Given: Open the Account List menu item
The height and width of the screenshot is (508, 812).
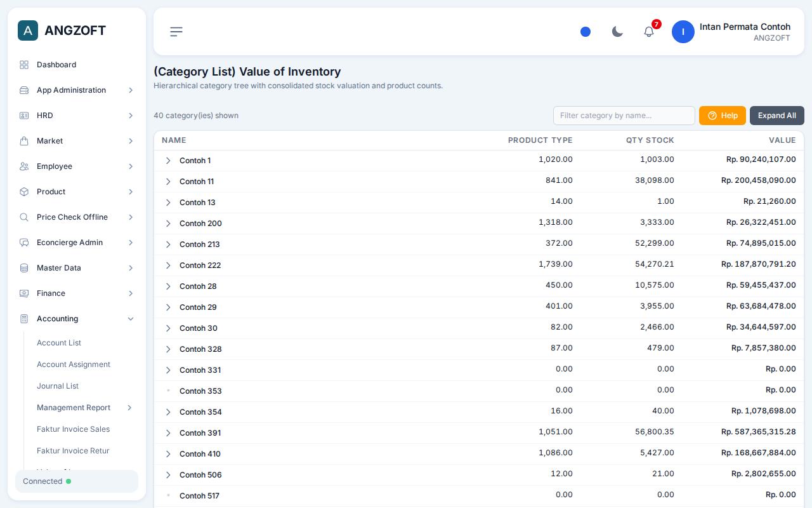Looking at the screenshot, I should 59,343.
